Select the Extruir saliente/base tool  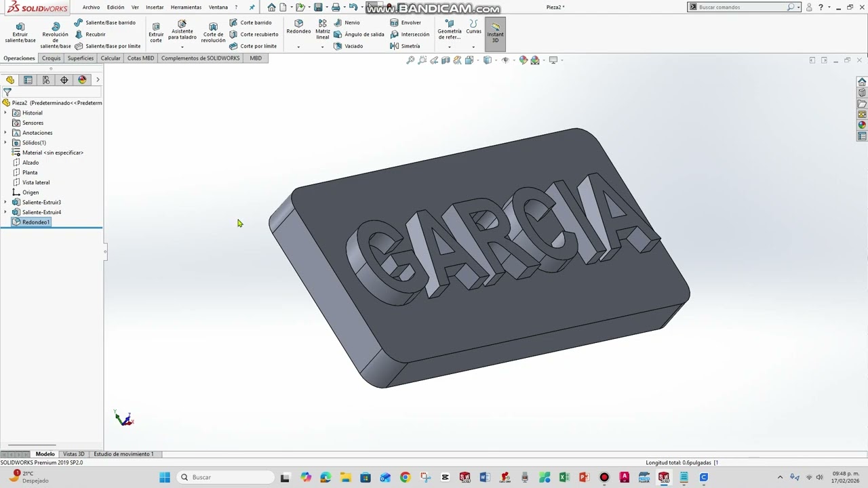[20, 33]
